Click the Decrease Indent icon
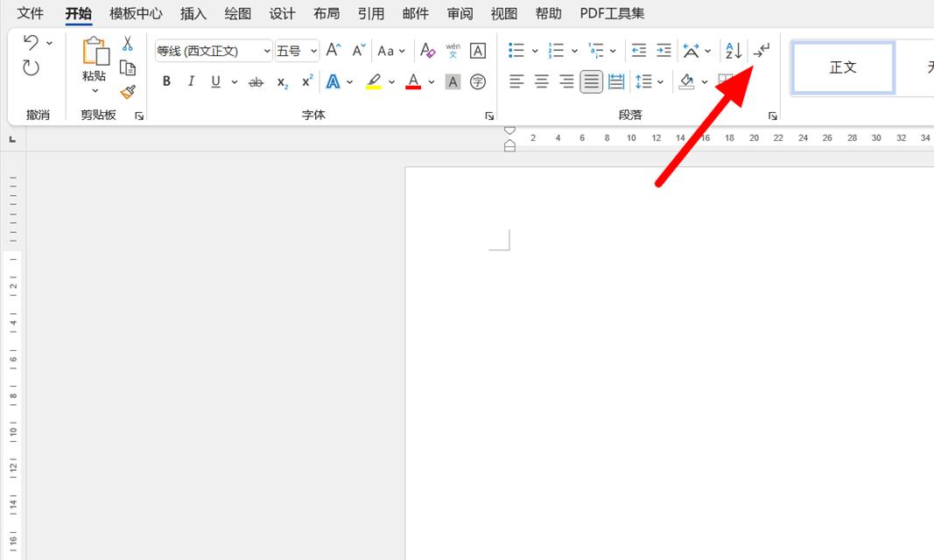Image resolution: width=934 pixels, height=560 pixels. pyautogui.click(x=639, y=51)
